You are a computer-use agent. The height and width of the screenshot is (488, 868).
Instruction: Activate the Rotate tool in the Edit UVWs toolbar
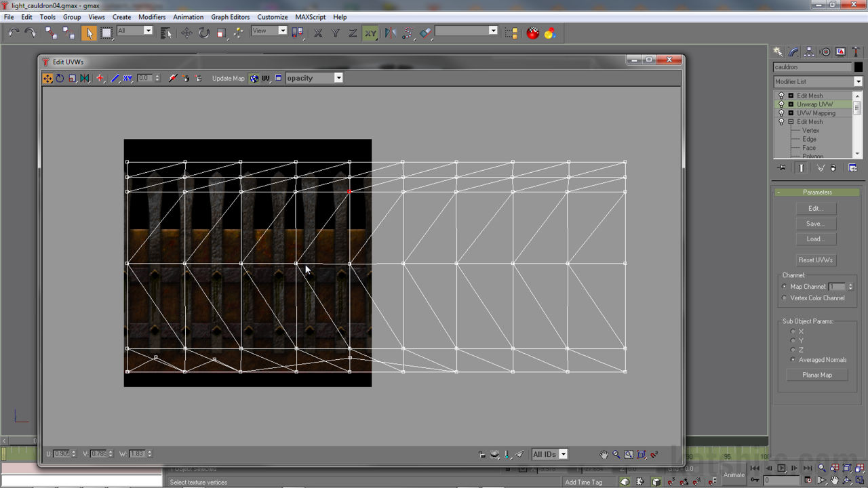pyautogui.click(x=60, y=78)
